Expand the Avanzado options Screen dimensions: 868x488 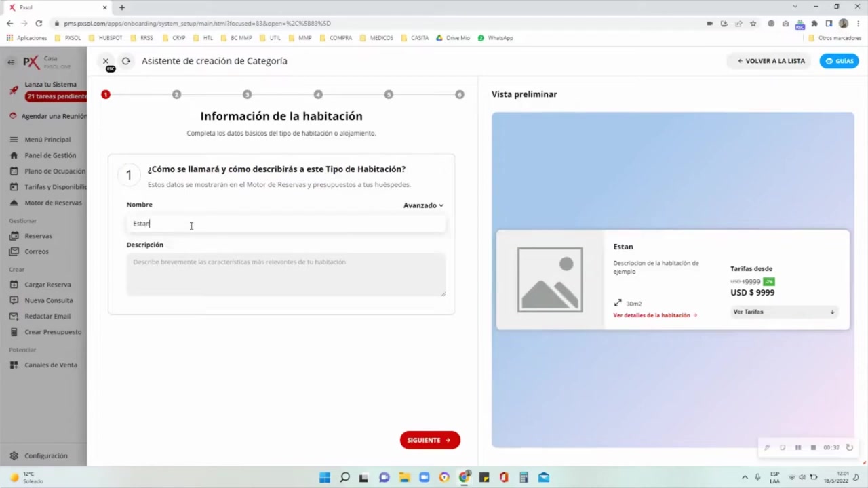coord(423,205)
